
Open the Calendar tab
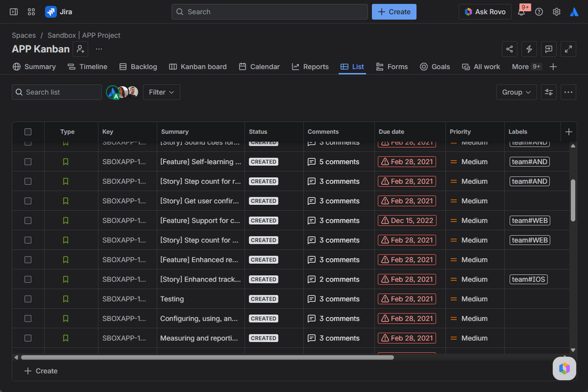tap(259, 67)
